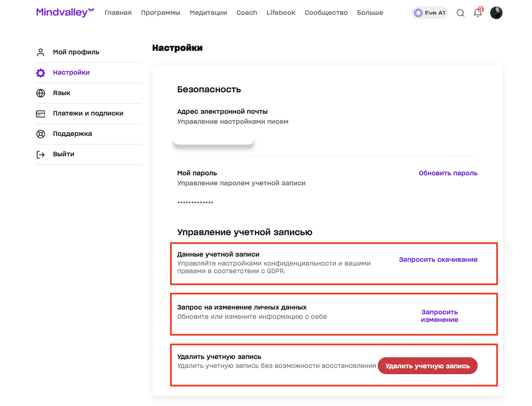Click Запросить изменение link
The height and width of the screenshot is (406, 532).
(x=439, y=316)
